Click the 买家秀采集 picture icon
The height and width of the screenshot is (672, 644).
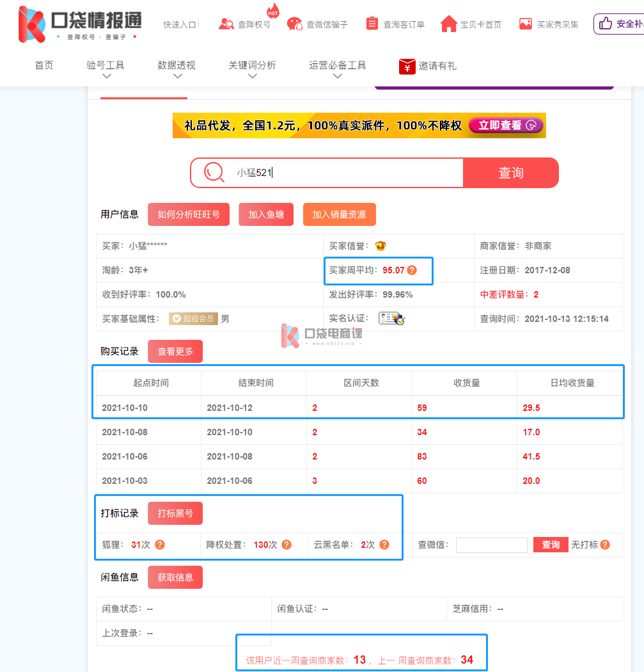coord(526,24)
